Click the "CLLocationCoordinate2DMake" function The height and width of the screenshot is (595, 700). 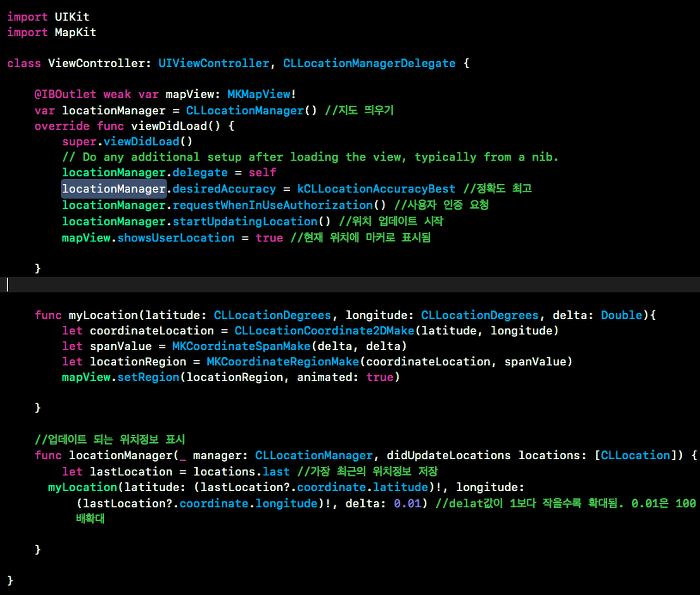(x=325, y=331)
